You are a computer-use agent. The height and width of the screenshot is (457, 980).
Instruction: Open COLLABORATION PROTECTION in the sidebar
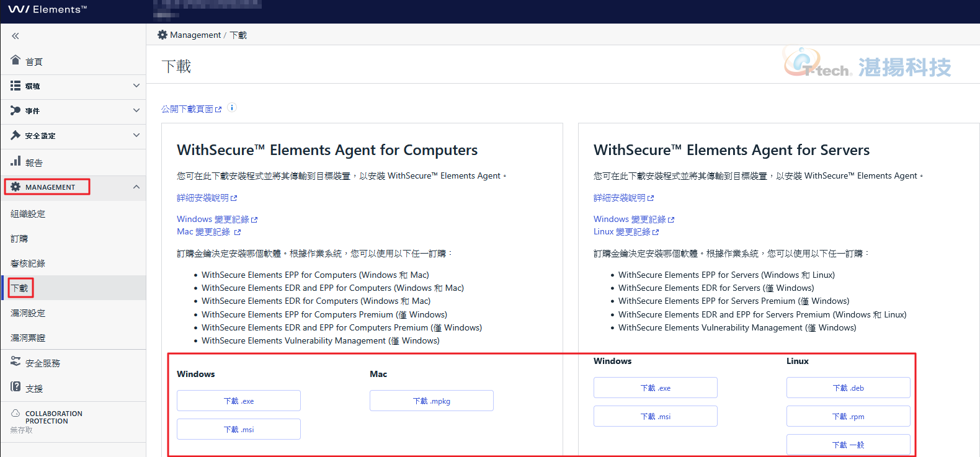pyautogui.click(x=54, y=417)
